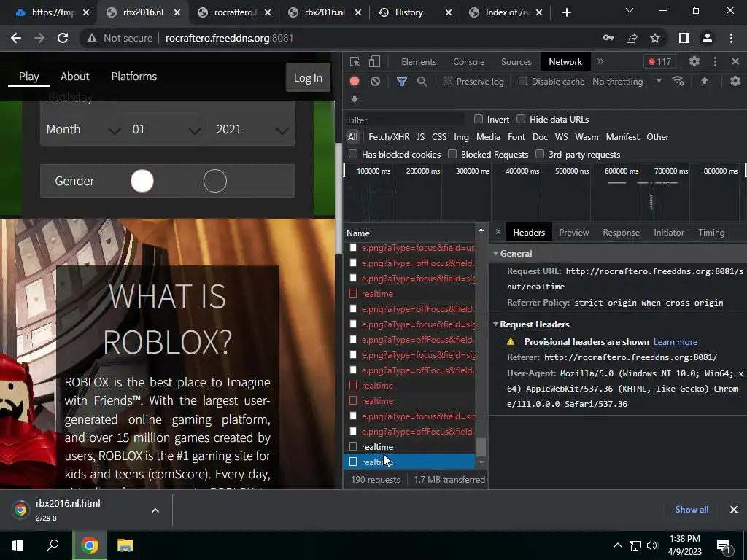
Task: Enable Disable cache checkbox
Action: tap(523, 82)
